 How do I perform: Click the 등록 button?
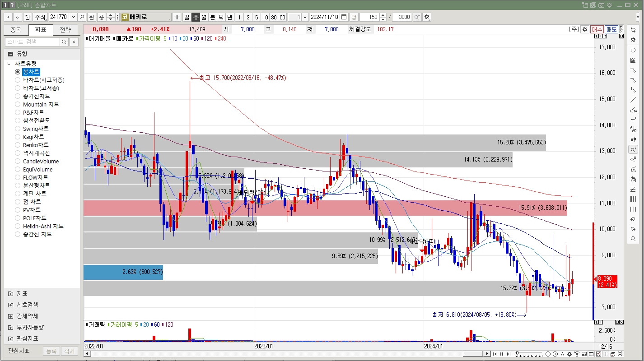pos(51,351)
